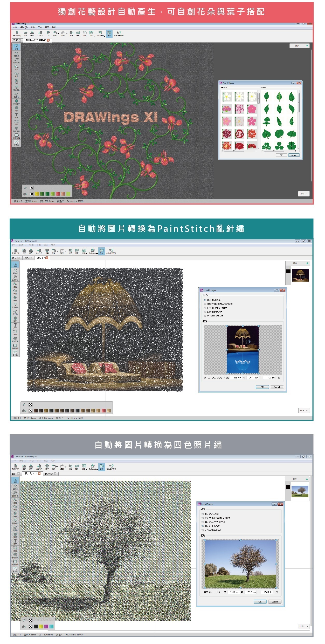
Task: Open the Tools menu in top window
Action: [40, 27]
